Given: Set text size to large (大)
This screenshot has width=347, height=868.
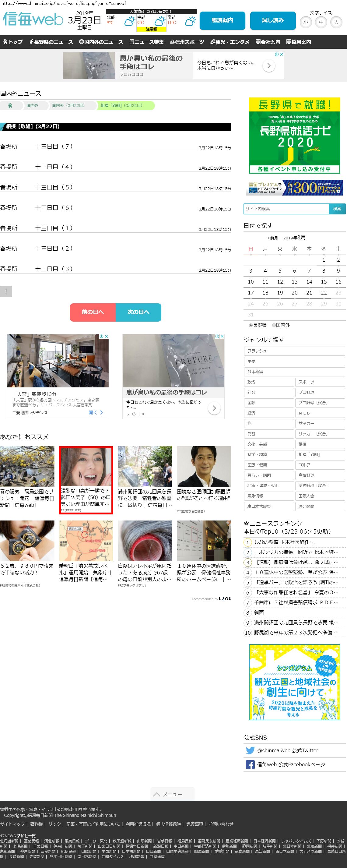Looking at the screenshot, I should [336, 23].
